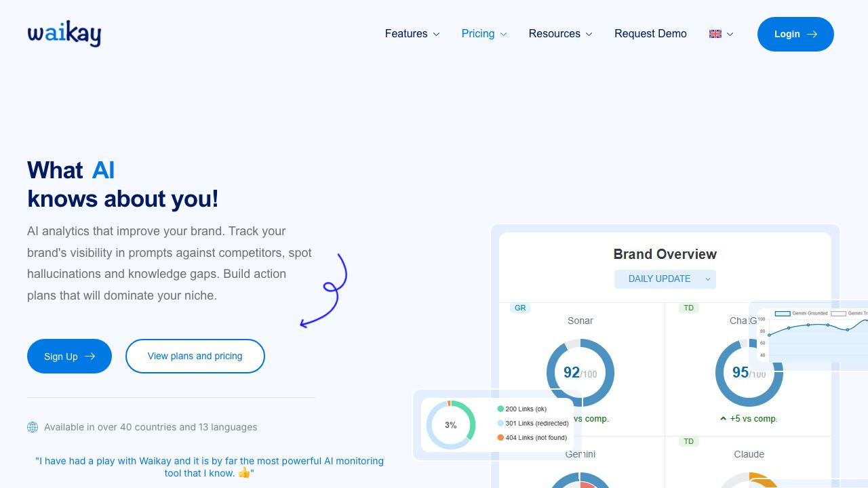Click the Sign Up button
This screenshot has width=868, height=488.
click(69, 356)
